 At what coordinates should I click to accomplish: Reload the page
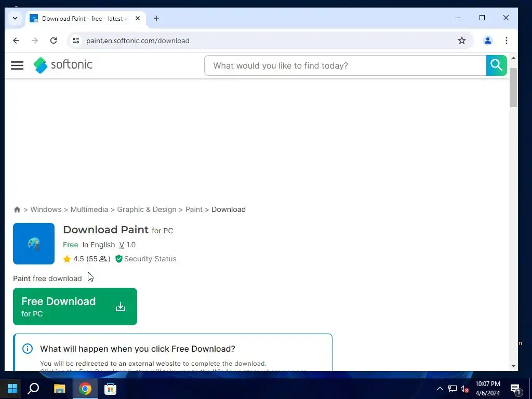point(54,41)
